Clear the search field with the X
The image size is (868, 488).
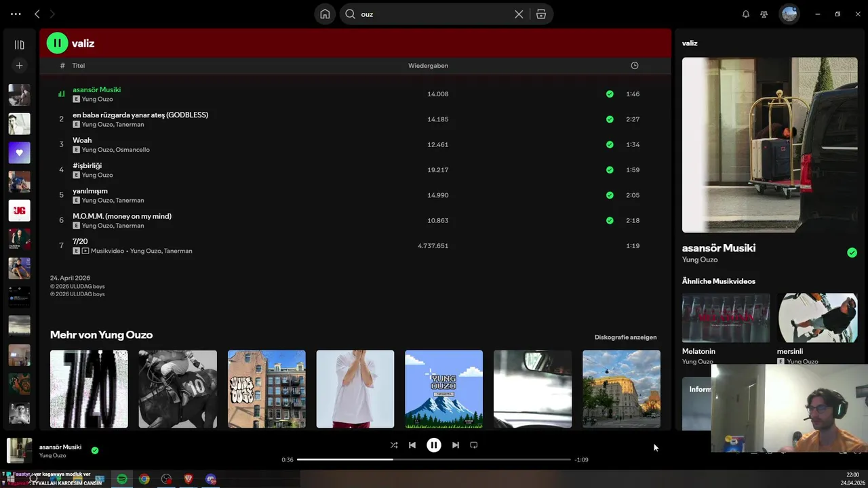(x=519, y=14)
